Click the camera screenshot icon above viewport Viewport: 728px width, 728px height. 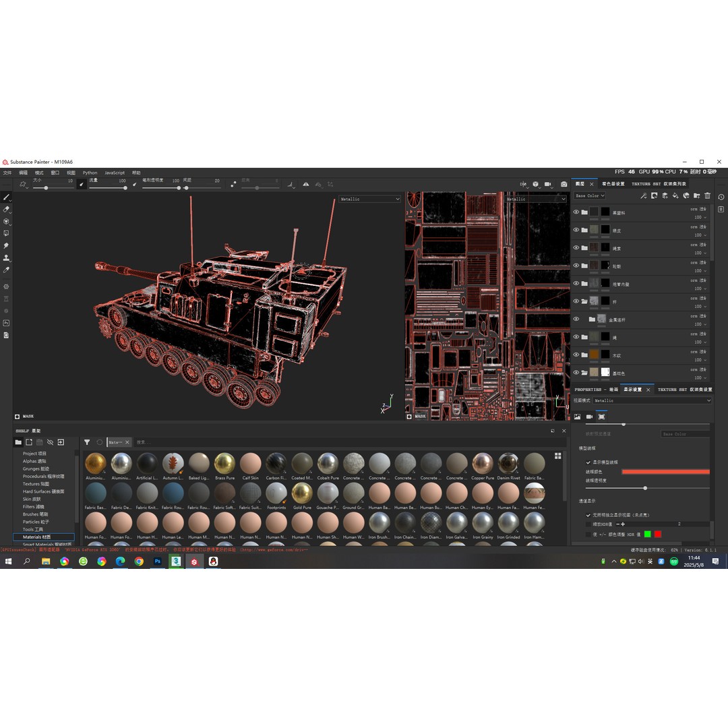(564, 184)
